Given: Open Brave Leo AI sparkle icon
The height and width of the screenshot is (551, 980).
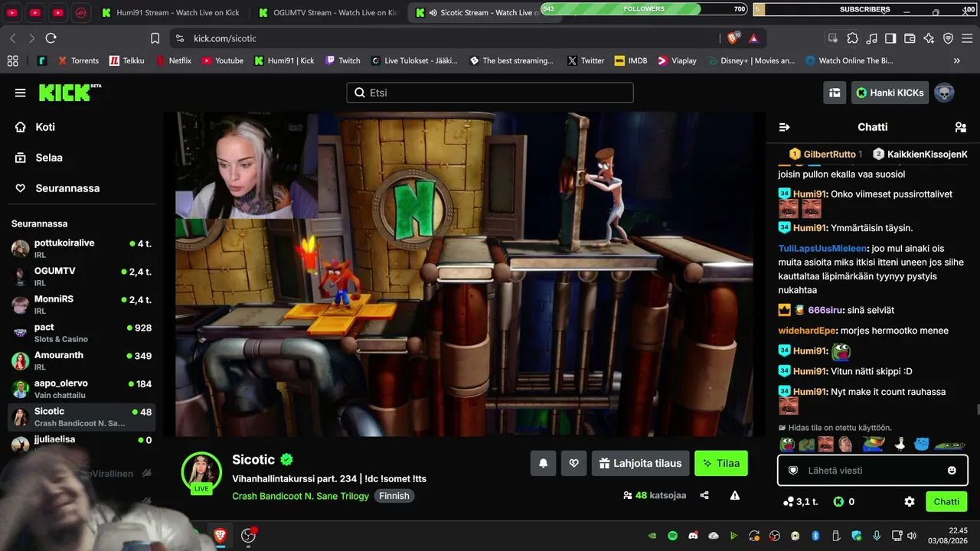Looking at the screenshot, I should (929, 38).
